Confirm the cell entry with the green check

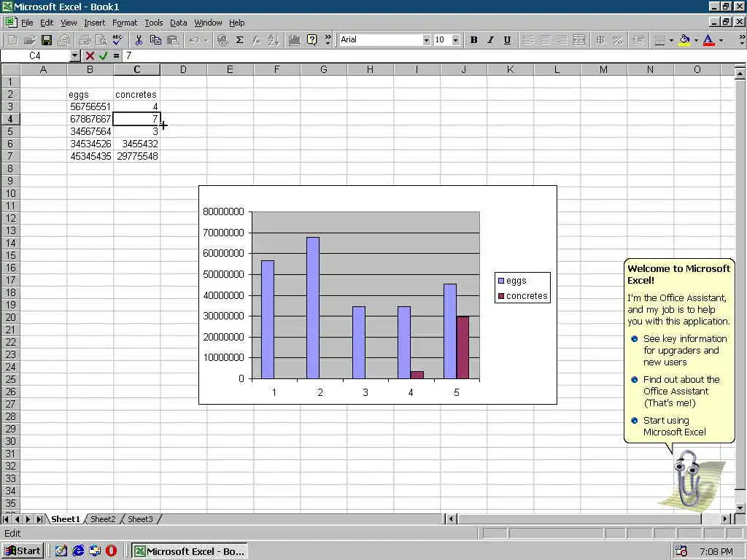click(104, 55)
